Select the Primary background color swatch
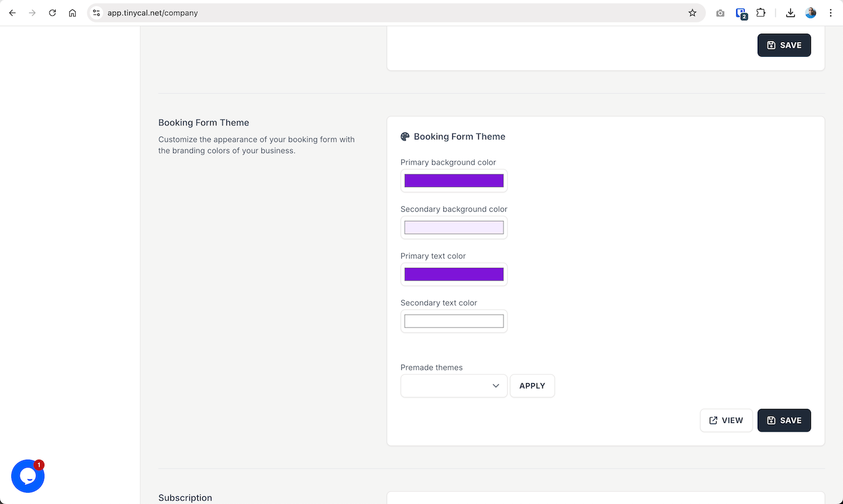The height and width of the screenshot is (504, 843). pos(454,180)
